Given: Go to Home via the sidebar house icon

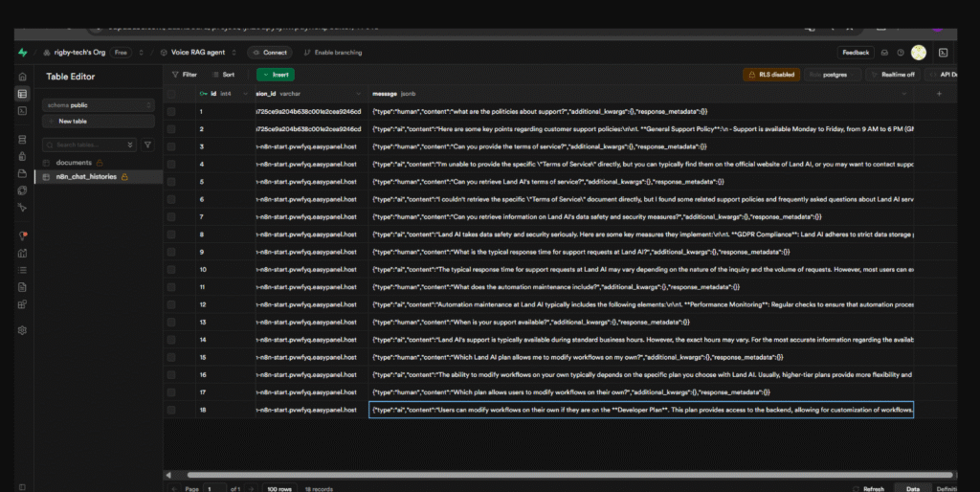Looking at the screenshot, I should 21,76.
